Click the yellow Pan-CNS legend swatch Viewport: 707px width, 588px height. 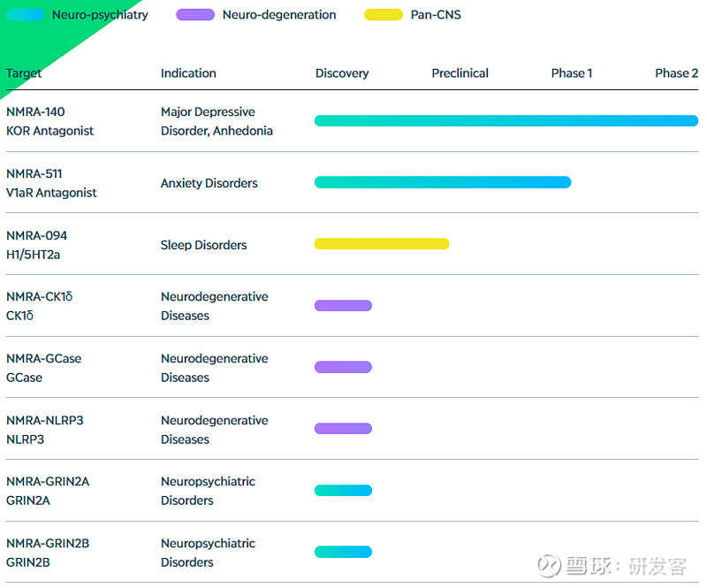384,15
